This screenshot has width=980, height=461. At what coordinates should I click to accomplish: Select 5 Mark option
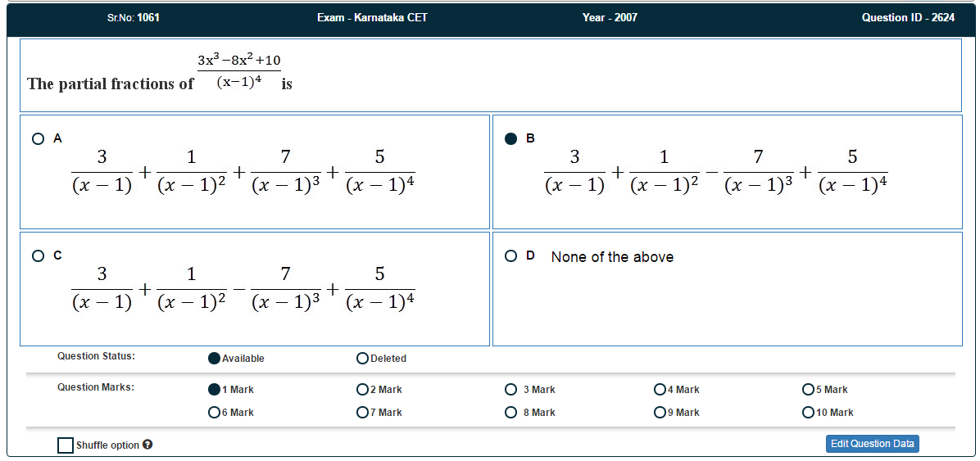(x=808, y=390)
